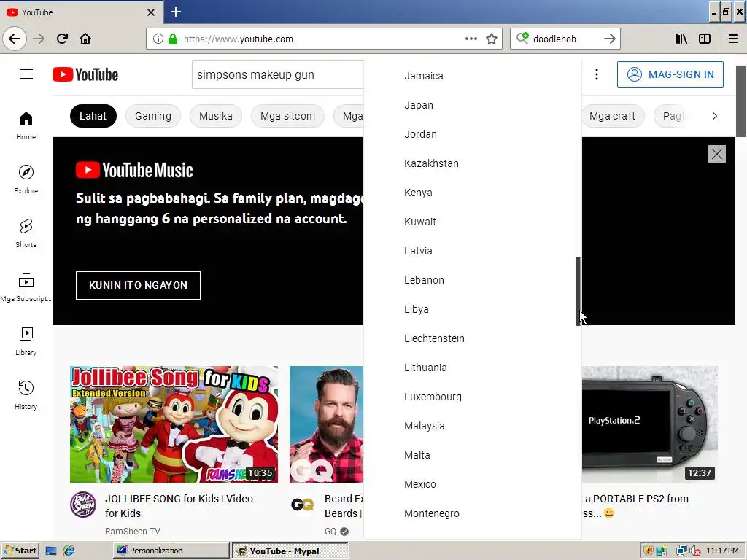This screenshot has width=747, height=560.
Task: Open the YouTube hamburger guide menu
Action: point(26,74)
